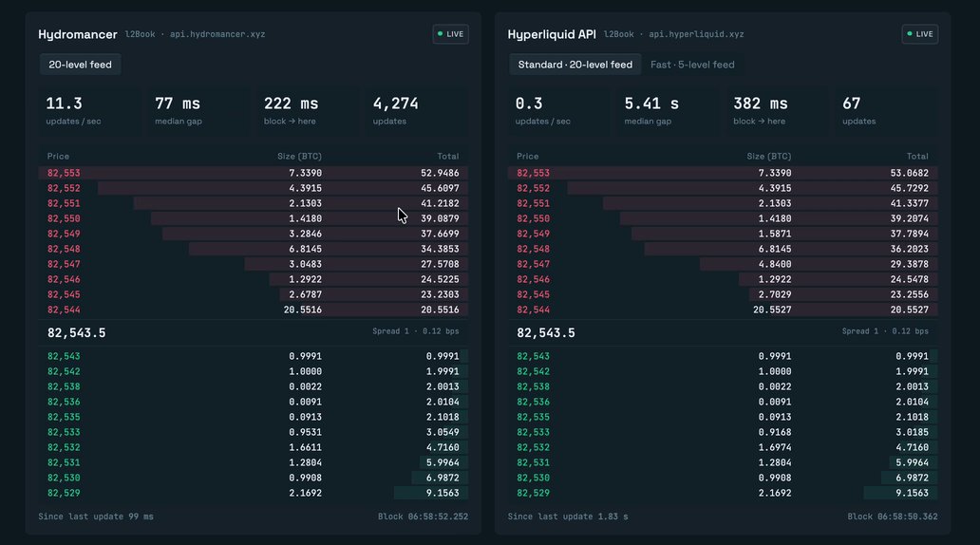This screenshot has width=980, height=545.
Task: Click the Hydromancer 20-level feed chip
Action: click(x=80, y=65)
